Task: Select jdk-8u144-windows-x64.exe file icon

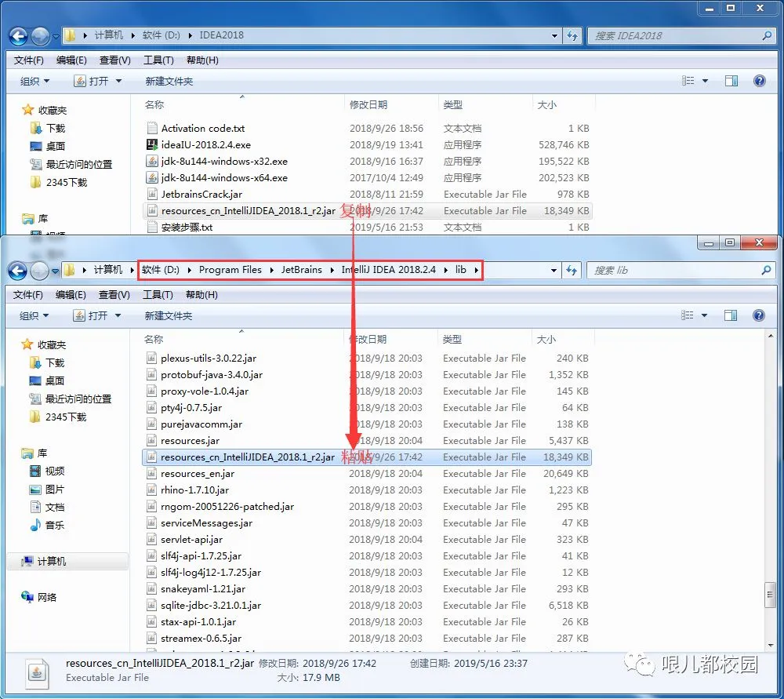Action: point(152,177)
